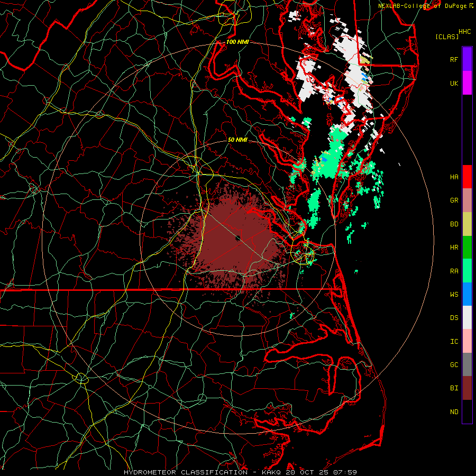Click the GR legend label

coord(454,200)
